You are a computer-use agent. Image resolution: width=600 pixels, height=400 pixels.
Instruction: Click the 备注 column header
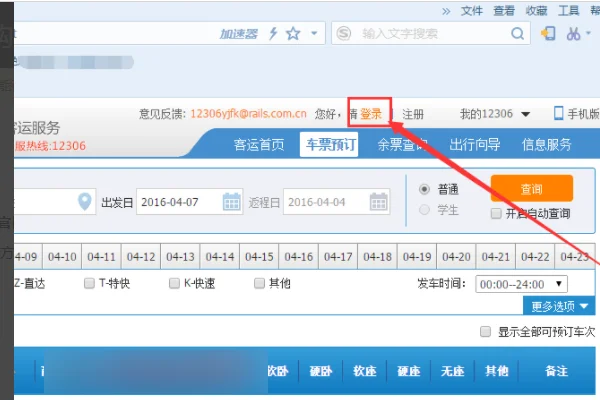[556, 371]
